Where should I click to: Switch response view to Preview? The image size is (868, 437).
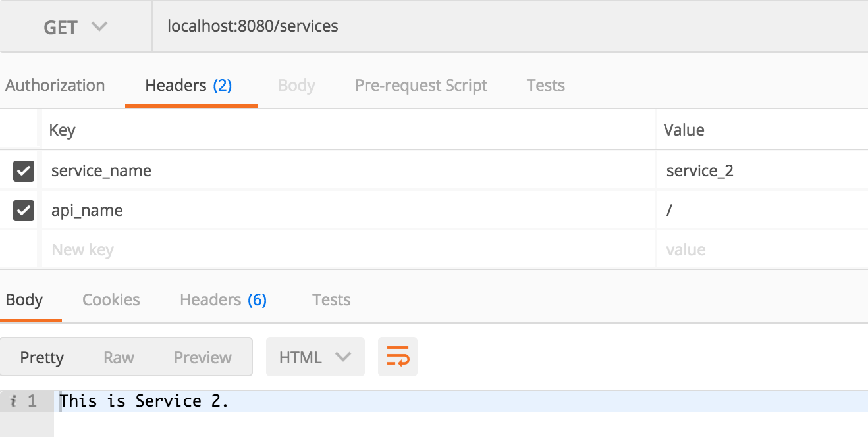(203, 357)
